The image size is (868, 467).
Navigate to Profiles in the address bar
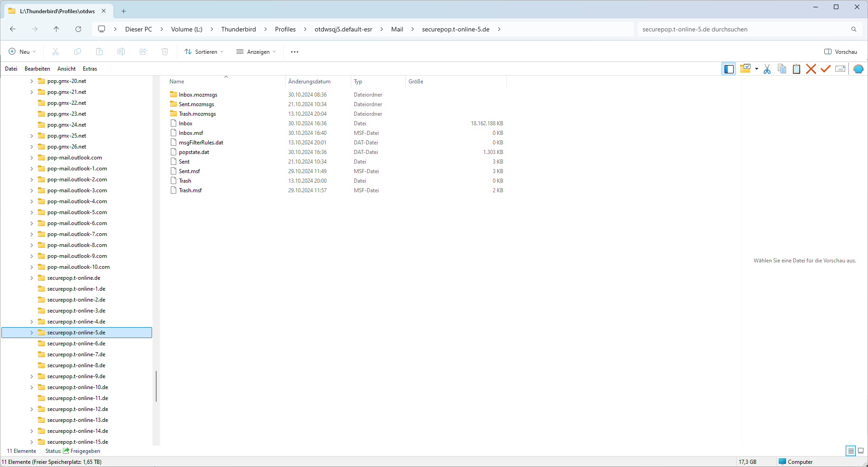285,29
